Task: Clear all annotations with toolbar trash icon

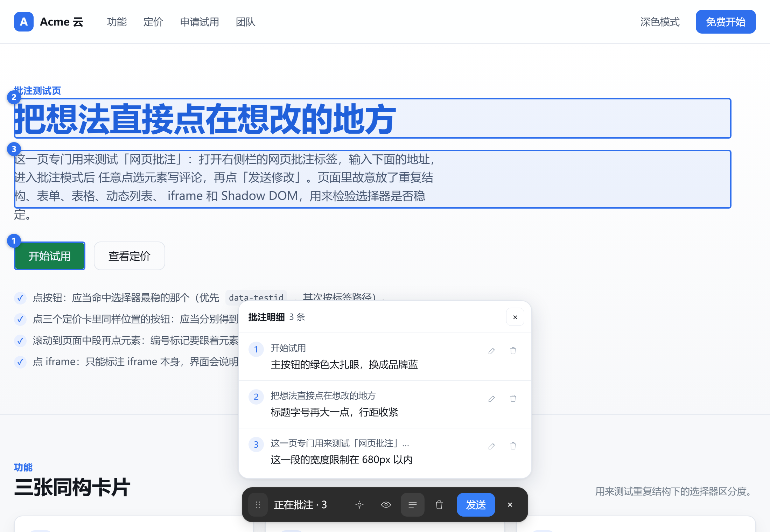Action: coord(439,505)
